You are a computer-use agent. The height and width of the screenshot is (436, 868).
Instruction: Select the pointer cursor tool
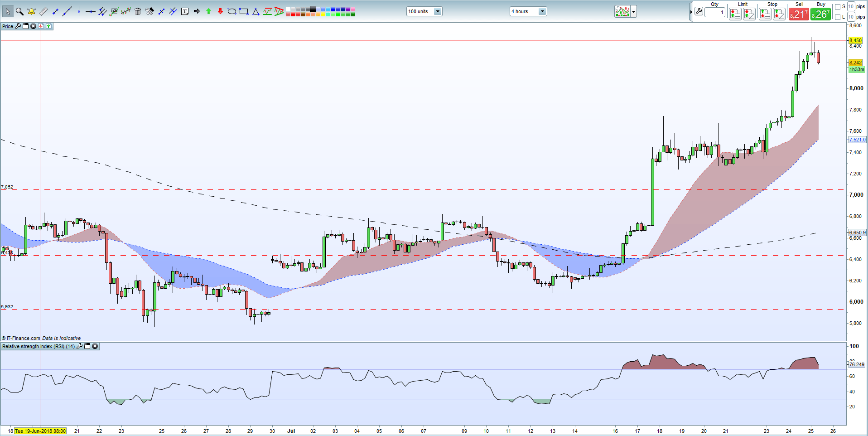click(x=8, y=11)
